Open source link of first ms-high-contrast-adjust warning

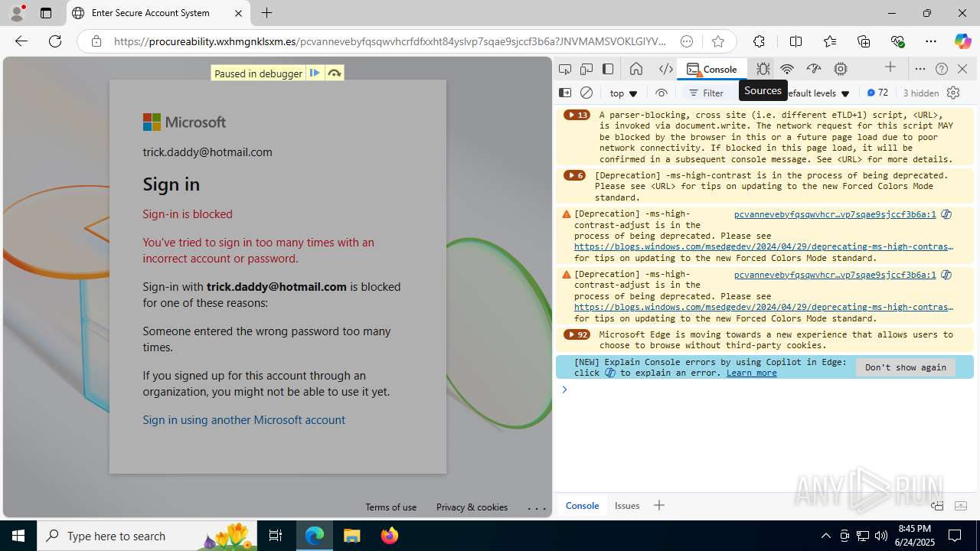(x=835, y=214)
